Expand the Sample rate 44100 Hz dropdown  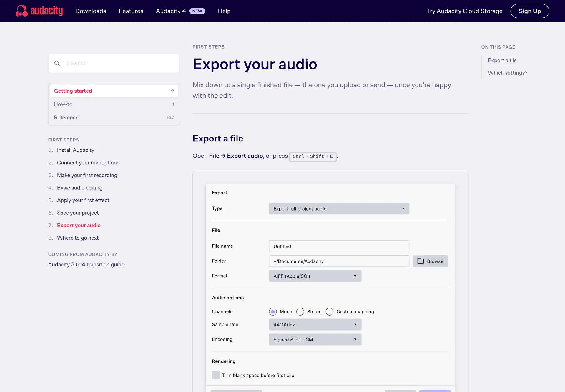[x=315, y=324]
